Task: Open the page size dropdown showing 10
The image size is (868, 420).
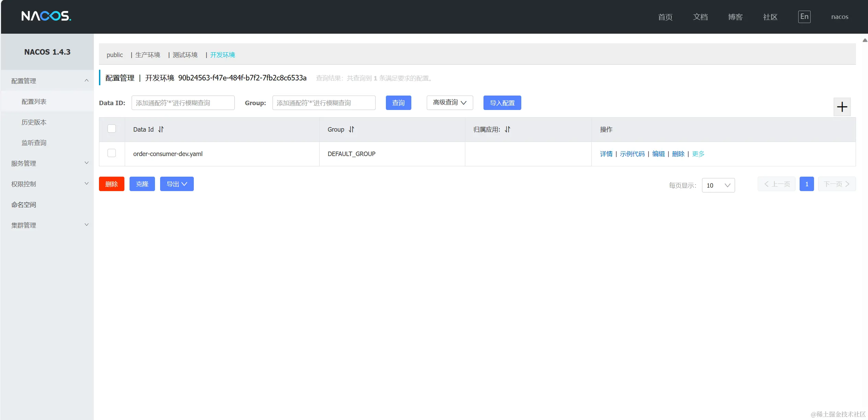Action: point(718,186)
